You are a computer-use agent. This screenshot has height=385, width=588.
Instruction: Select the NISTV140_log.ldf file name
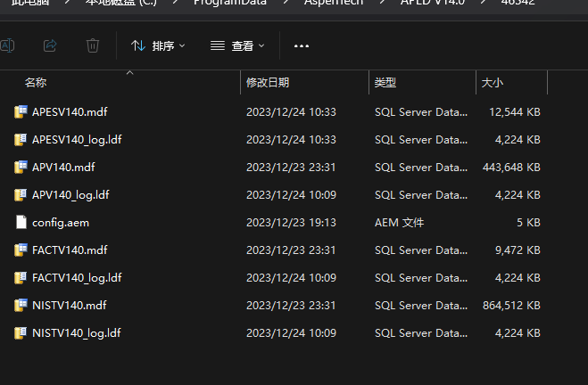coord(76,333)
